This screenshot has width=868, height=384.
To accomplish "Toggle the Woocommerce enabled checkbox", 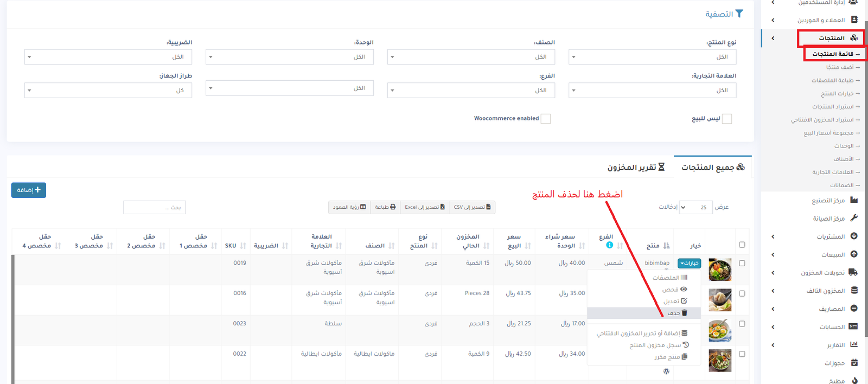I will pos(546,119).
